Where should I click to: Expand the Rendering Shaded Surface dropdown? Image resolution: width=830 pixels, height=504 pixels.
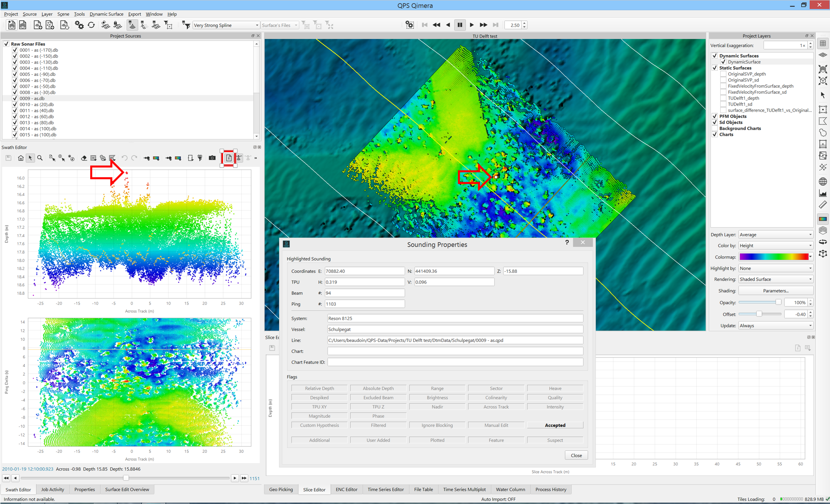coord(775,280)
